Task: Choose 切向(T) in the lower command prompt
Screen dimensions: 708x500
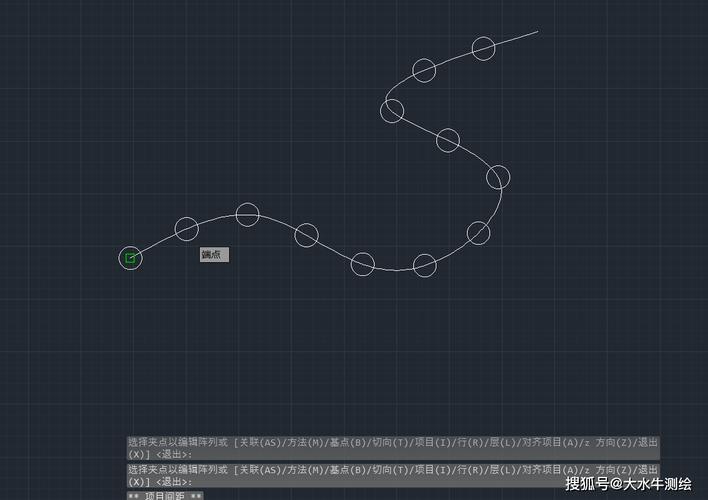Action: tap(390, 470)
